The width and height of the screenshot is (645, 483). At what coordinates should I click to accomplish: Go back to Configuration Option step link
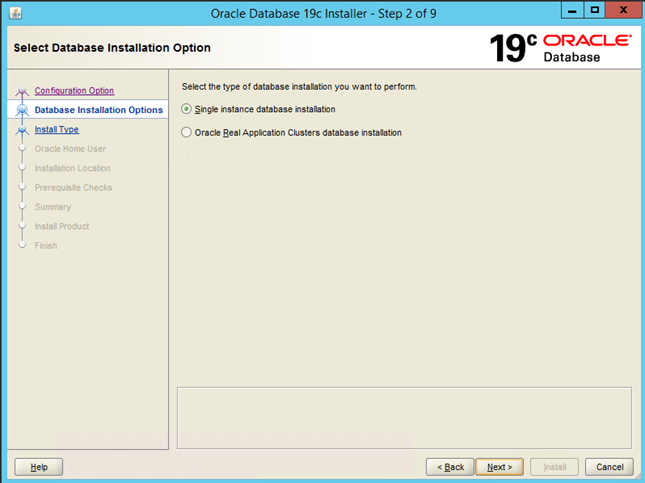[x=74, y=91]
